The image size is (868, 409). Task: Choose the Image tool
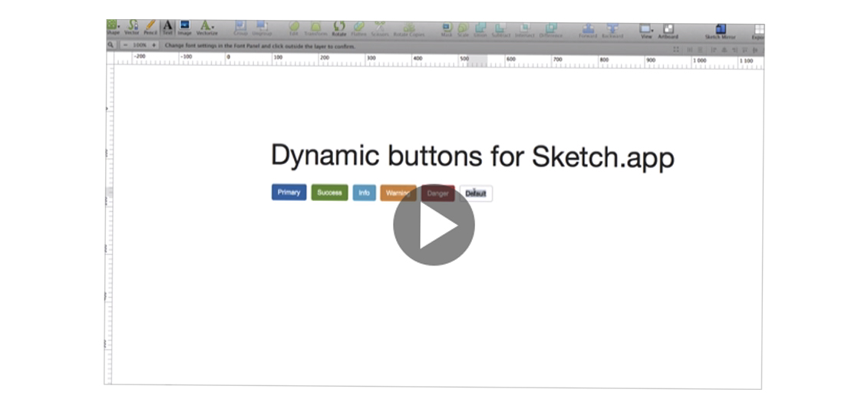point(184,28)
